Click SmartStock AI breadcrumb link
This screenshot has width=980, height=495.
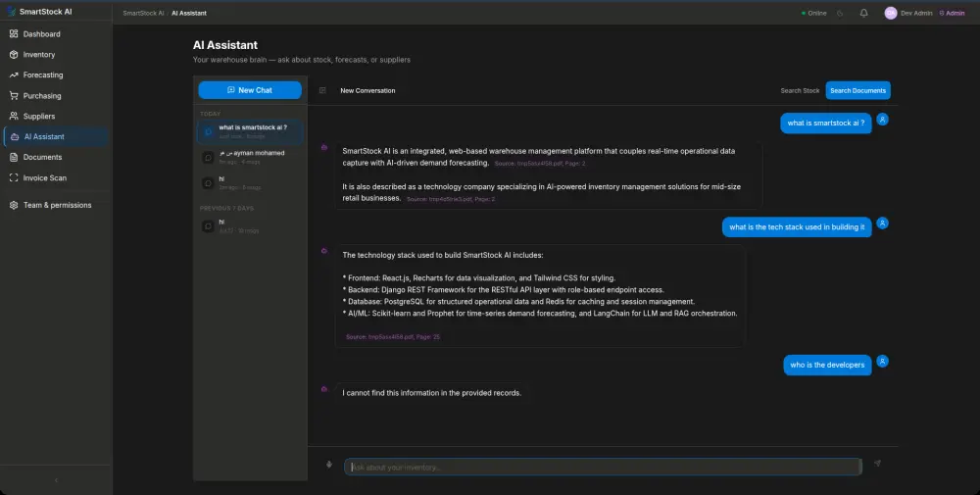(143, 13)
